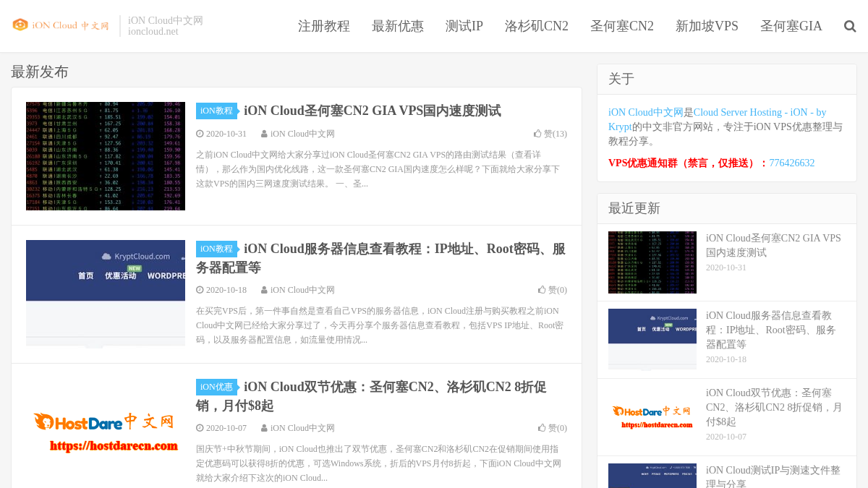Open sidebar post 圣何塞CN2 GIA VPS国内速度测试

click(773, 245)
